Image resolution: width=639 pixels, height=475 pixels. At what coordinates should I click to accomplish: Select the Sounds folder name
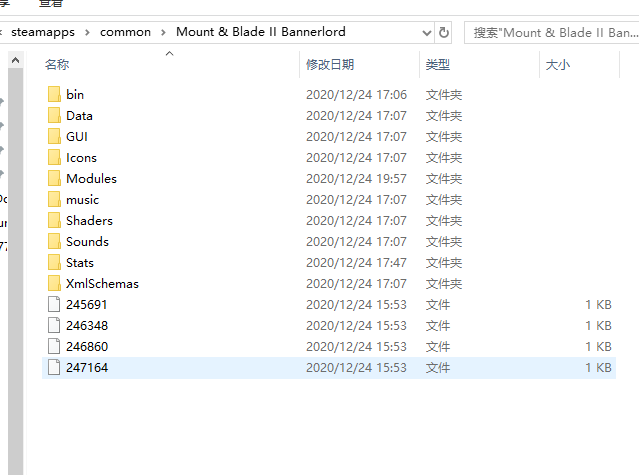[x=87, y=242]
